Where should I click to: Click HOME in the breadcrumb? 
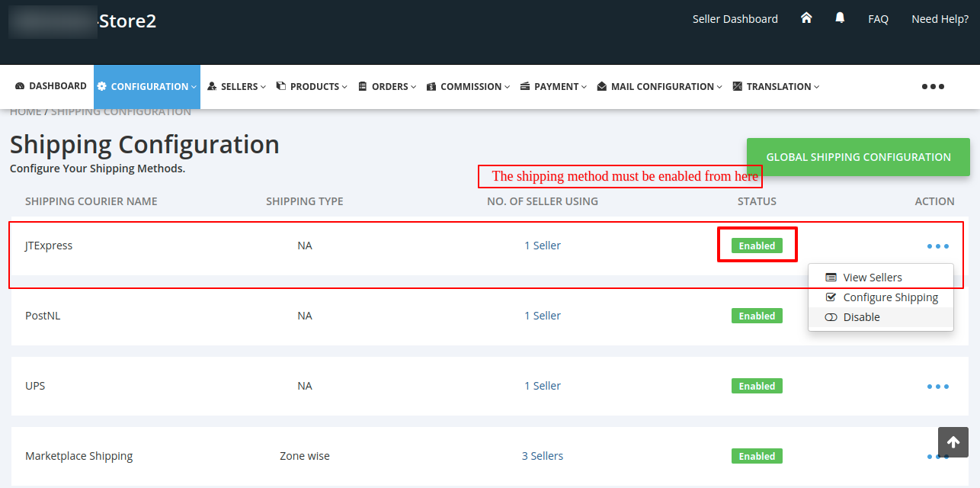coord(25,111)
